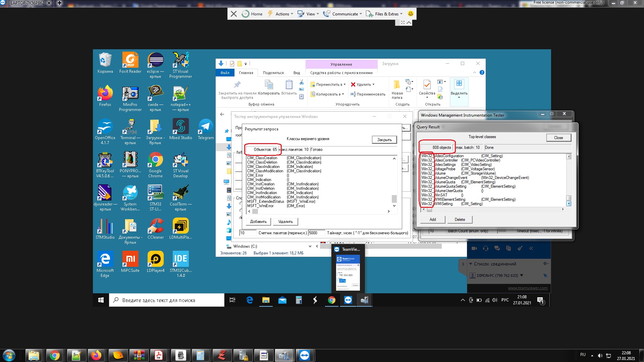This screenshot has width=644, height=362.
Task: Open the MiPCSuite desktop icon
Action: coord(130,262)
